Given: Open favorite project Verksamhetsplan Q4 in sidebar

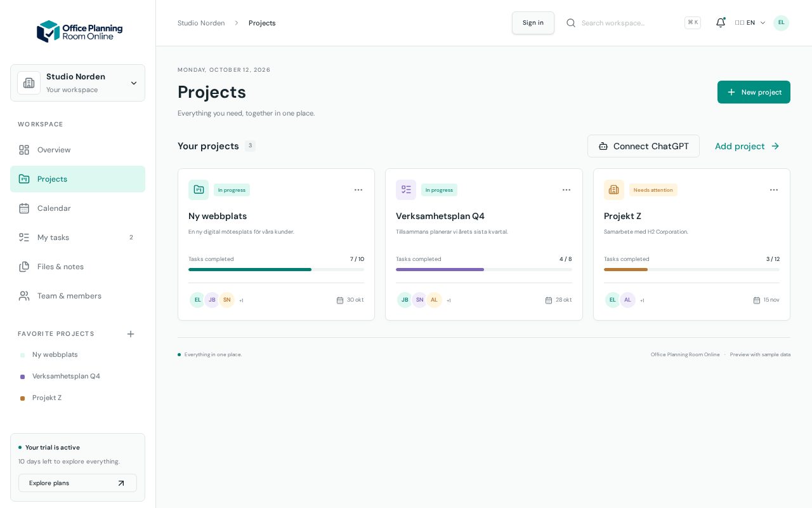Looking at the screenshot, I should (x=77, y=377).
